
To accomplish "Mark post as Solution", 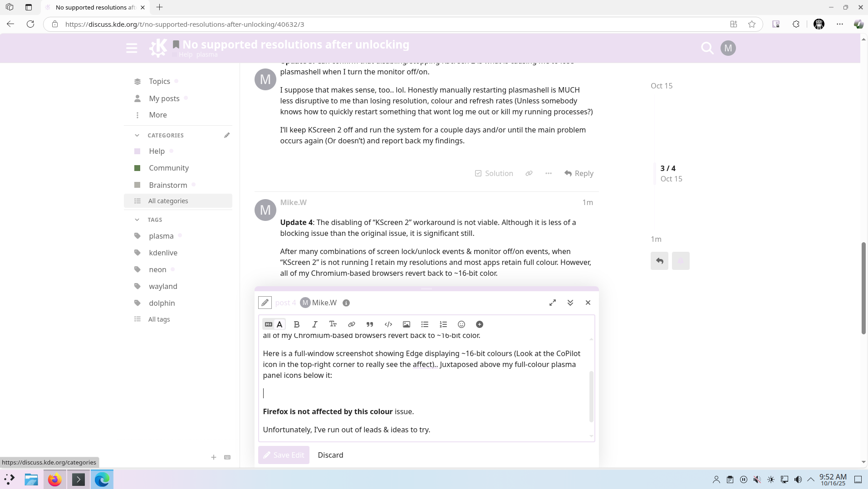I will click(494, 173).
